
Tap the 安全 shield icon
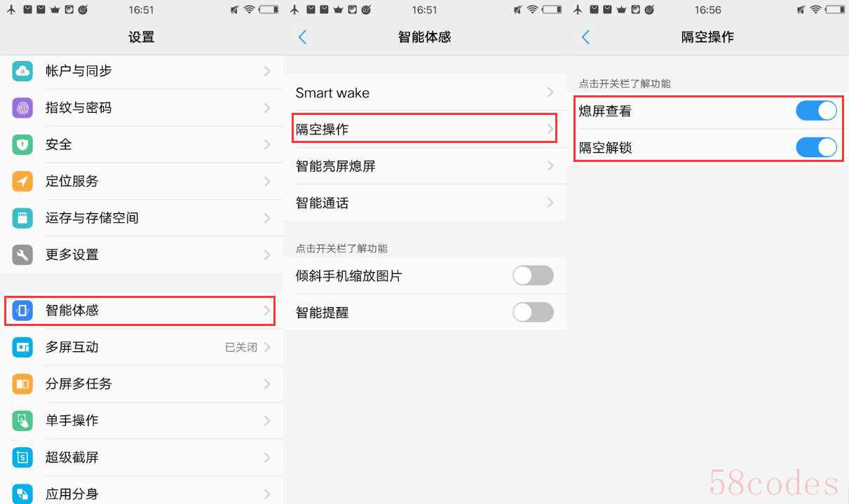click(22, 144)
